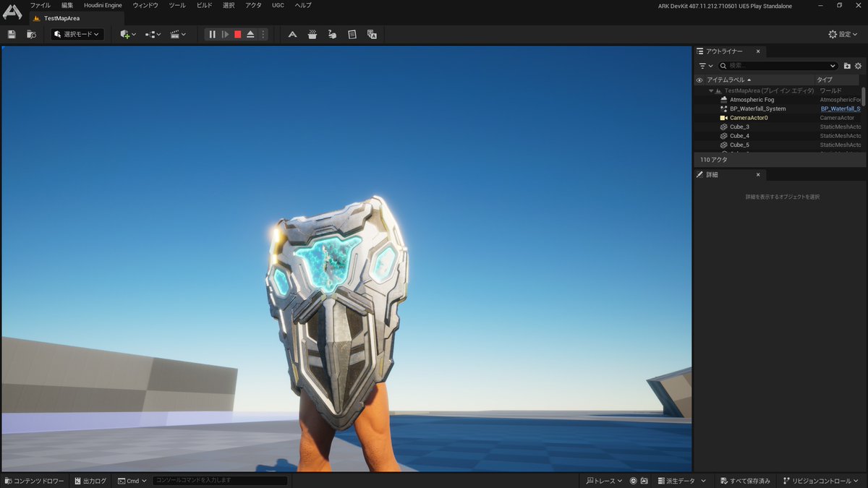Image resolution: width=868 pixels, height=488 pixels.
Task: Open the ビルド menu
Action: coord(205,5)
